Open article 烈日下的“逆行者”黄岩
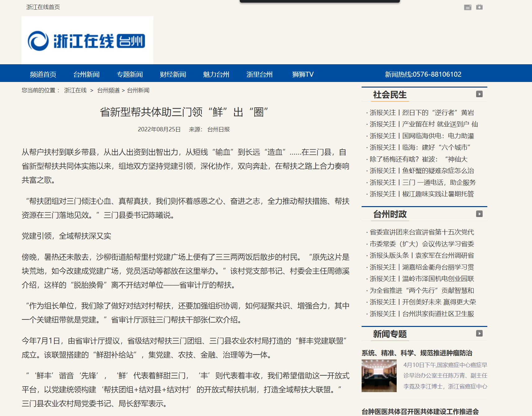This screenshot has height=416, width=532. tap(422, 113)
